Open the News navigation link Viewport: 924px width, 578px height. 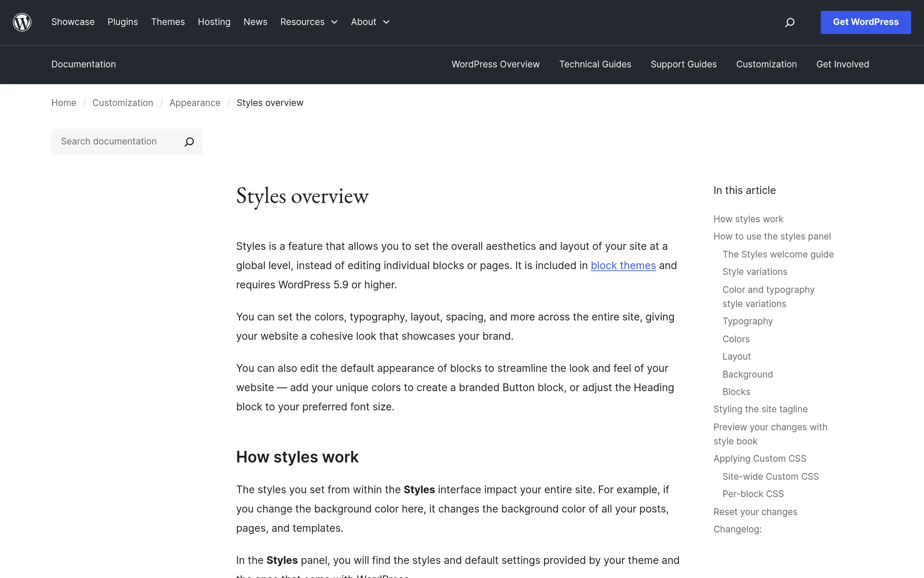(x=256, y=22)
